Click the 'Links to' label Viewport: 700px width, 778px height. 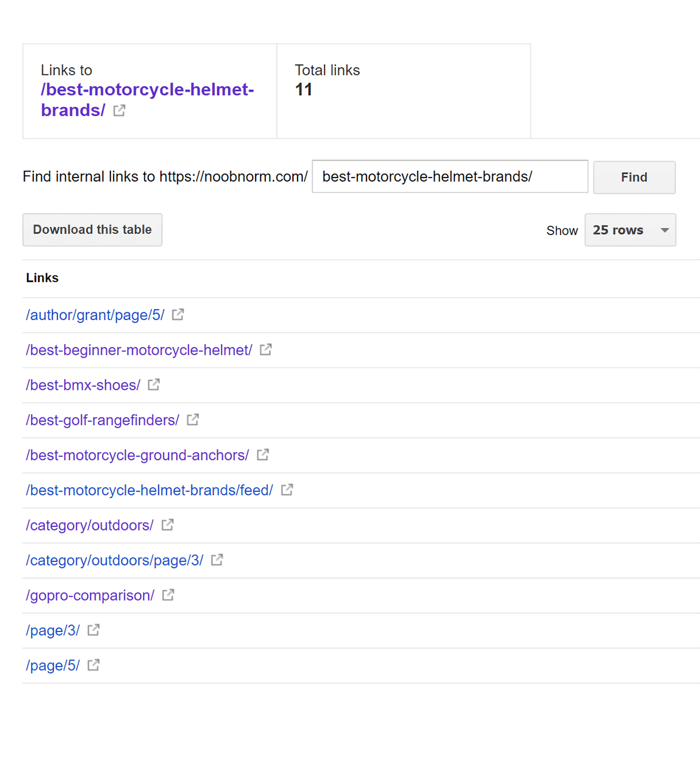[x=66, y=70]
